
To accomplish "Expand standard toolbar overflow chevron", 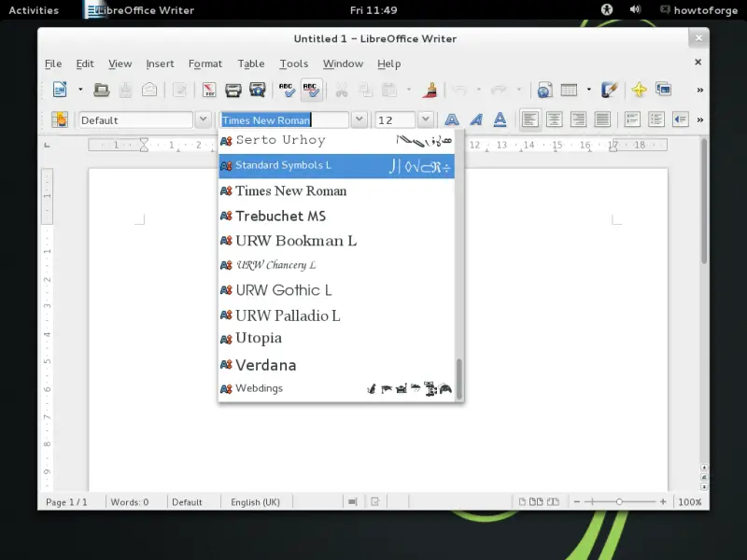I will (x=699, y=90).
